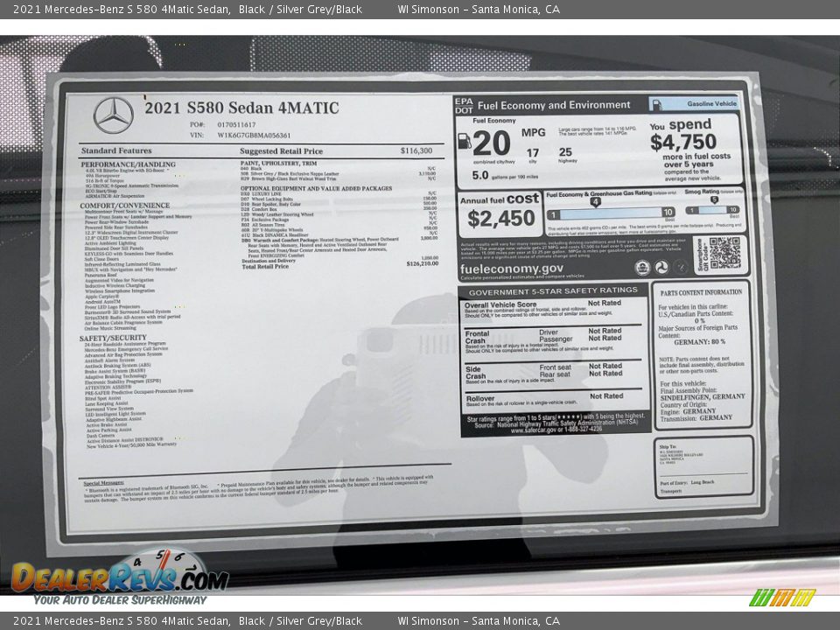Screen dimensions: 840x630
Task: Click bottom caption 'Black / Silver Grey/Black'
Action: pyautogui.click(x=300, y=621)
